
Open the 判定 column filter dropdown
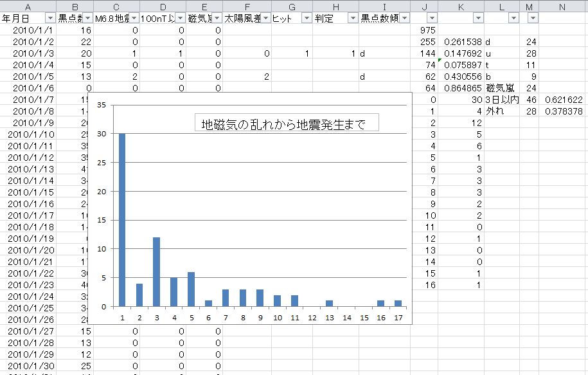(352, 18)
